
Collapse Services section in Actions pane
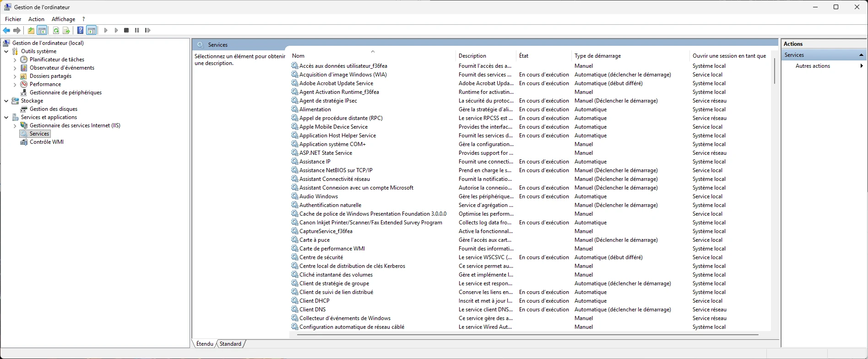coord(861,55)
